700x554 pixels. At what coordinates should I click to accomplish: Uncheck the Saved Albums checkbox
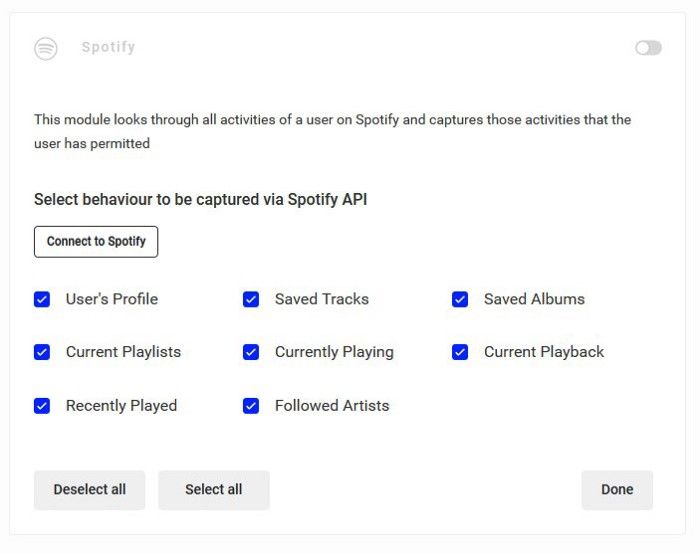(460, 299)
